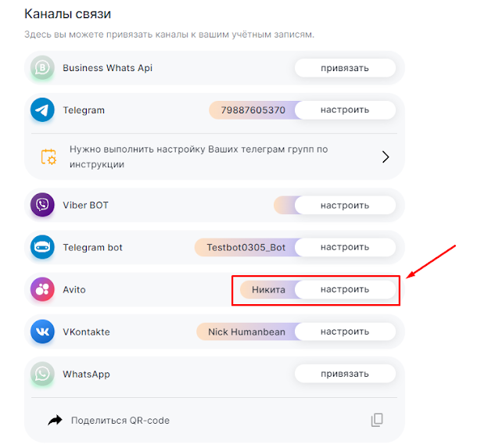Open Avito settings via настроить

(x=344, y=290)
